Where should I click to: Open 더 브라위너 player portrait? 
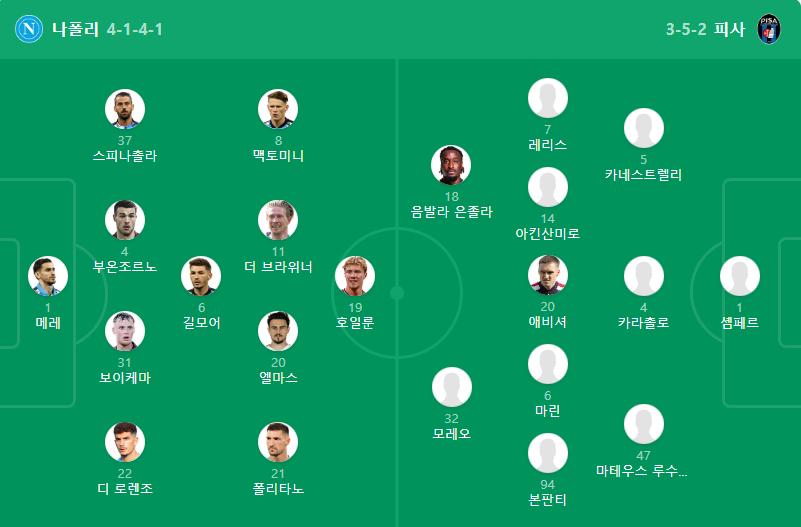pyautogui.click(x=278, y=220)
